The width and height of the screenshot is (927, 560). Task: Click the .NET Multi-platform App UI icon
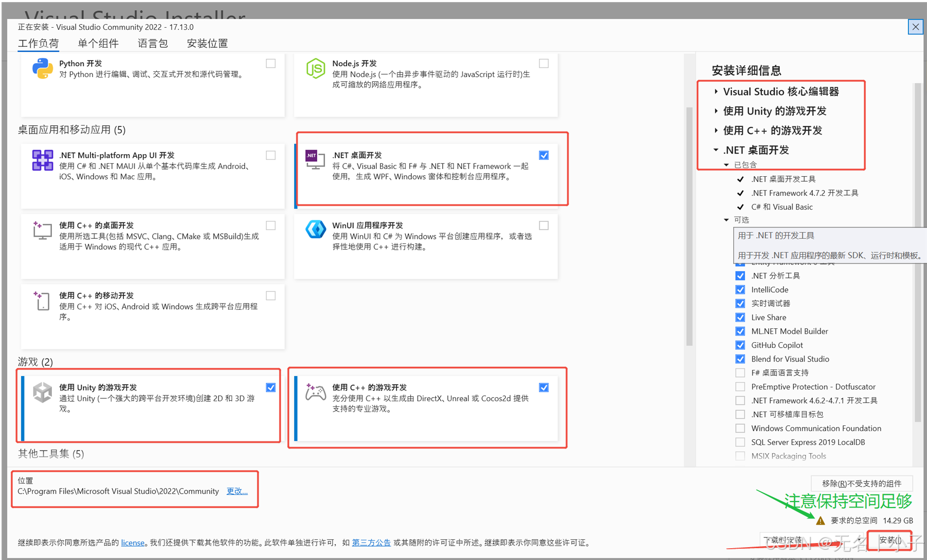pos(42,160)
